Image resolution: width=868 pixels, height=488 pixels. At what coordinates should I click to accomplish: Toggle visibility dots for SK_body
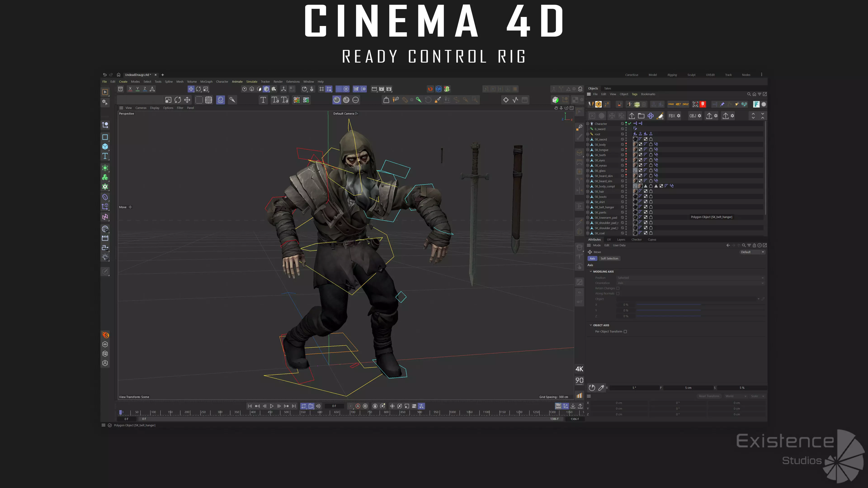click(x=626, y=145)
